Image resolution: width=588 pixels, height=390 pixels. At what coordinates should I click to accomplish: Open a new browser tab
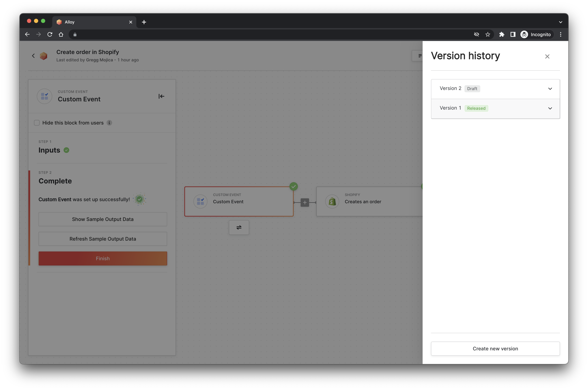click(x=144, y=22)
